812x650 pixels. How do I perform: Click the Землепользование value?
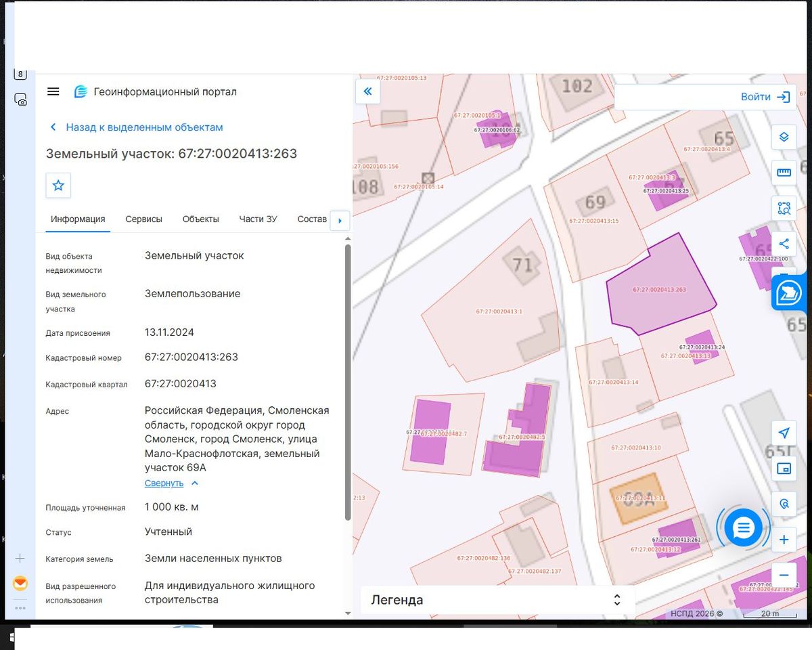pyautogui.click(x=193, y=294)
